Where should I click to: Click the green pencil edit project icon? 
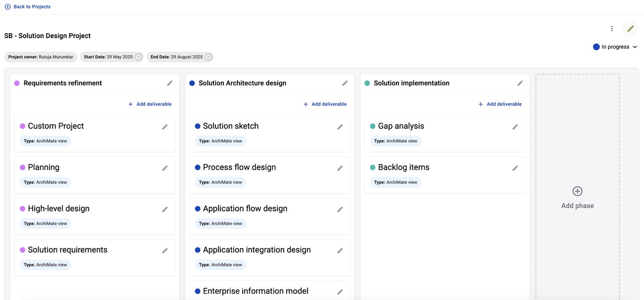click(631, 29)
